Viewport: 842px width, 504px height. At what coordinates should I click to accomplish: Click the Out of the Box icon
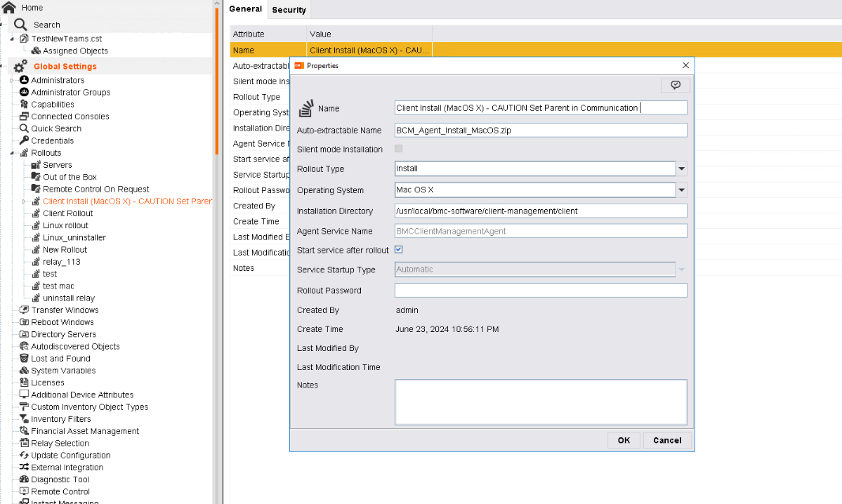[x=35, y=177]
